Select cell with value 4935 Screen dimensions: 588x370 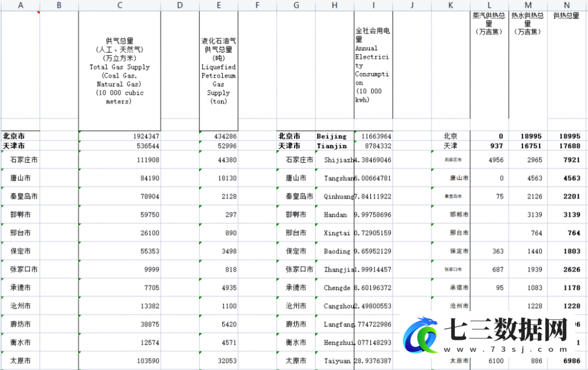219,288
